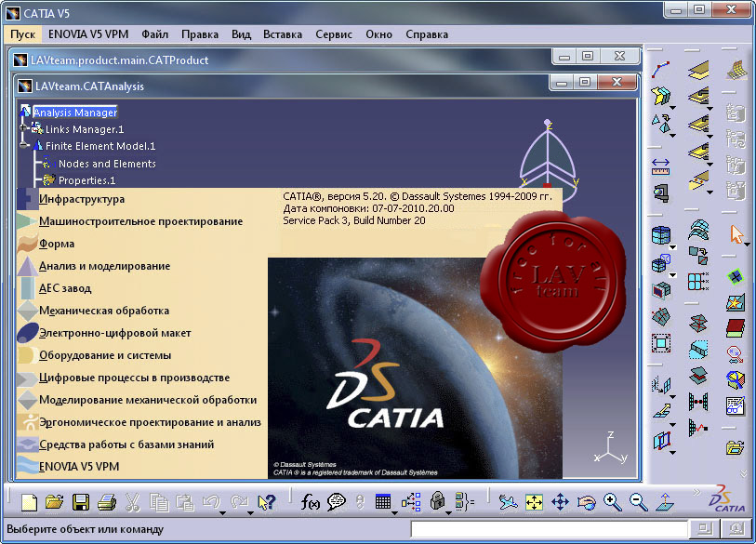Open dropdown under the blue cylinder mesh icon

[672, 247]
